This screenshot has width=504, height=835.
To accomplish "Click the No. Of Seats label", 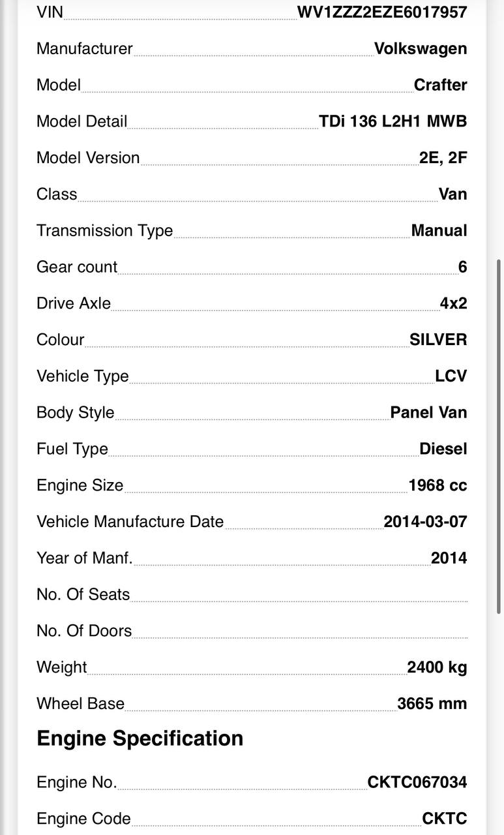I will [83, 595].
